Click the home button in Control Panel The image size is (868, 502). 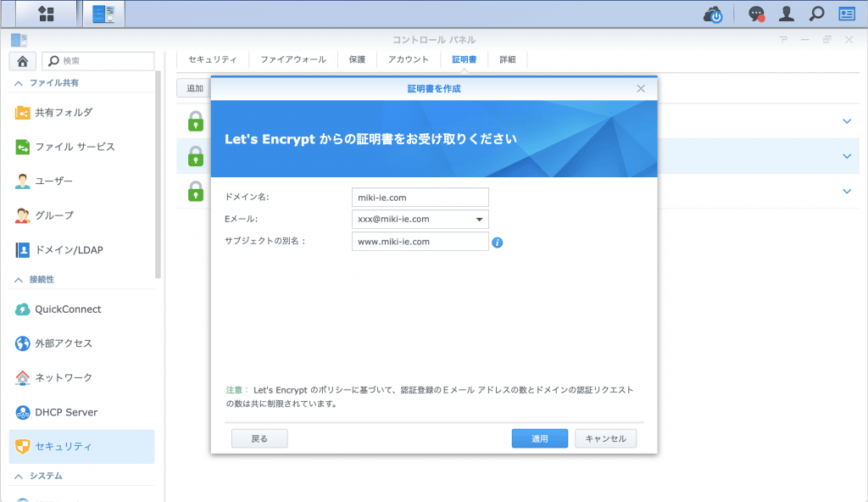pyautogui.click(x=22, y=61)
